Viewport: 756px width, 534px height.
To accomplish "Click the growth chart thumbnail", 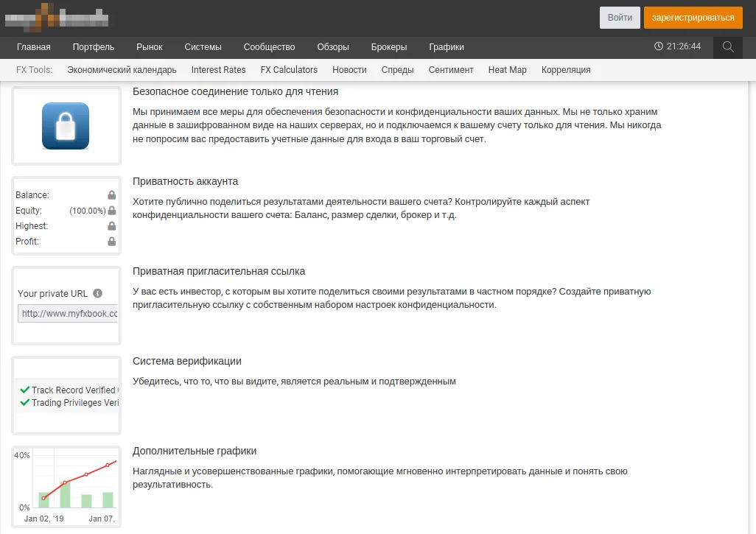I will coord(66,486).
